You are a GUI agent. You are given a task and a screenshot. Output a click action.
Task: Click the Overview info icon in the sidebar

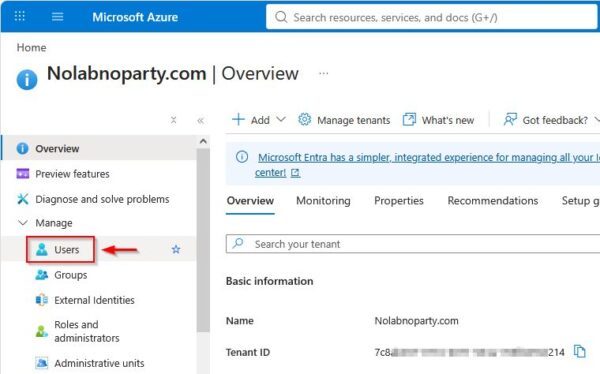point(23,148)
